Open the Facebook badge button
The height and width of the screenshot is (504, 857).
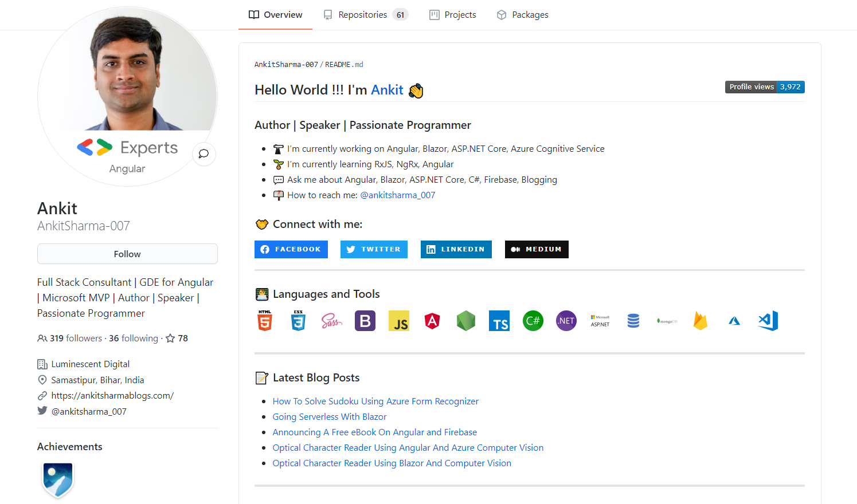pyautogui.click(x=291, y=249)
